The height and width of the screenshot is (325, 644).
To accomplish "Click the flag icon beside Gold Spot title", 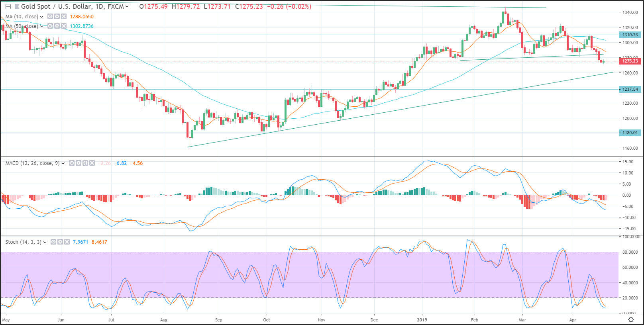I will click(x=17, y=6).
